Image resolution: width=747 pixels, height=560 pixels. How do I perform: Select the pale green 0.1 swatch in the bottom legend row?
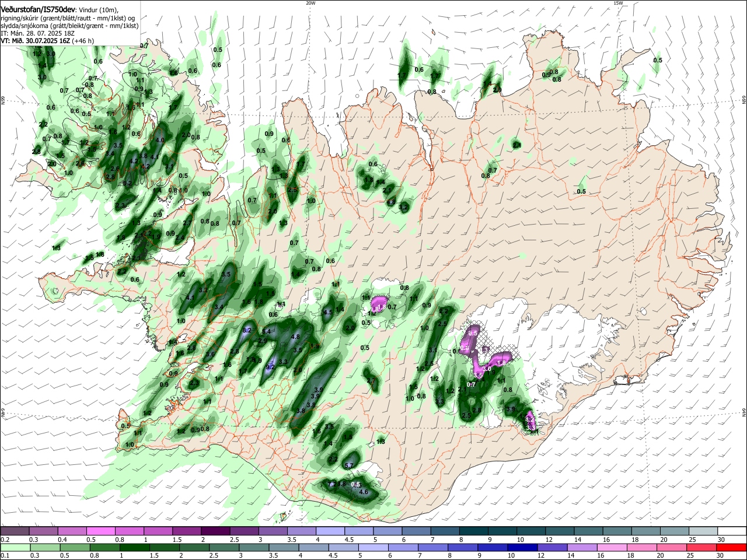[15, 547]
